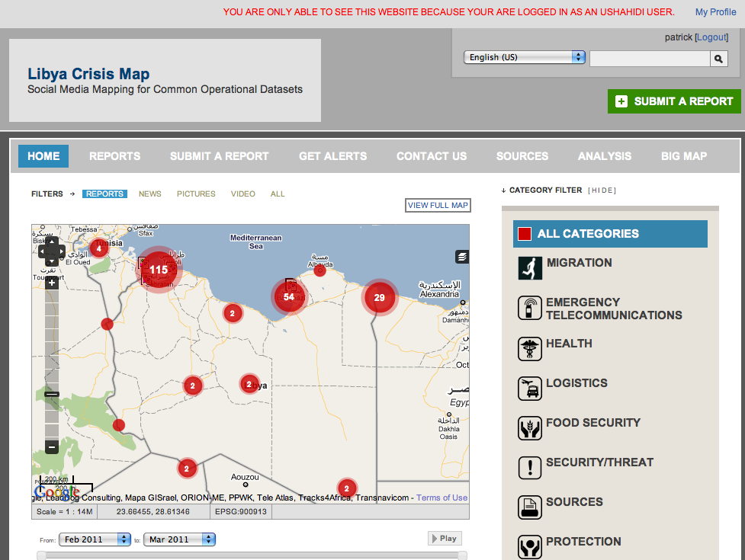Click the Emergency Telecommunications phone icon
745x560 pixels.
click(x=530, y=308)
